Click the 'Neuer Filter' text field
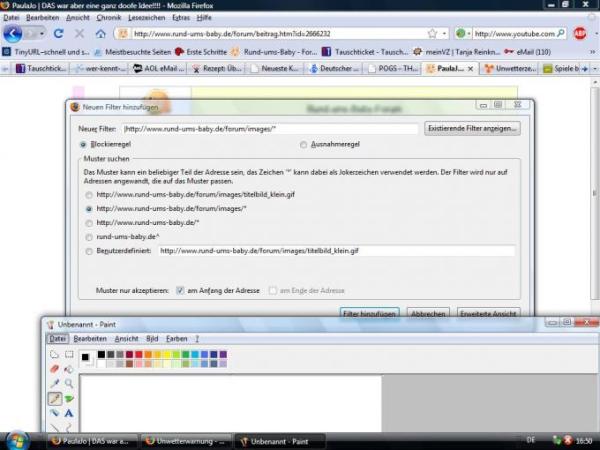 [270, 129]
